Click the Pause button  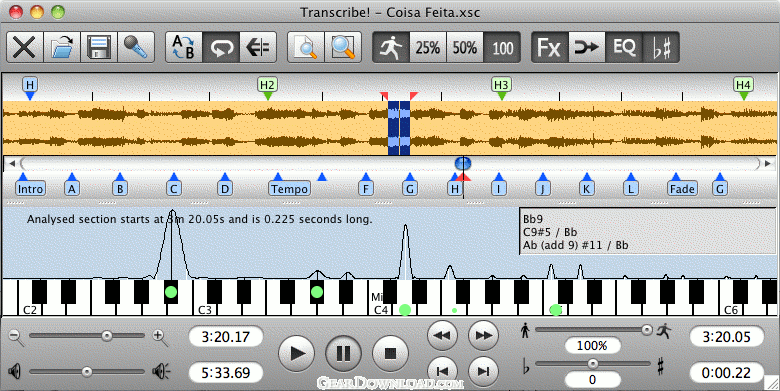coord(343,354)
